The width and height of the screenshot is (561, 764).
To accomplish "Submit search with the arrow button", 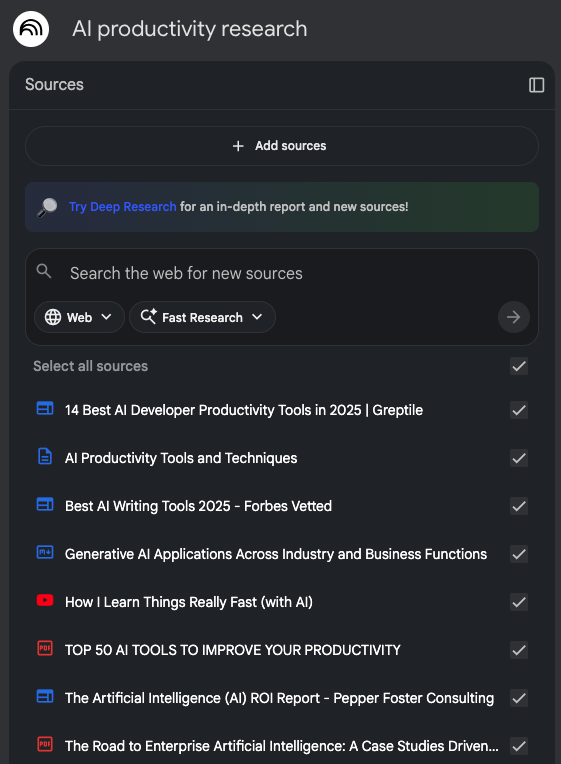I will [513, 317].
